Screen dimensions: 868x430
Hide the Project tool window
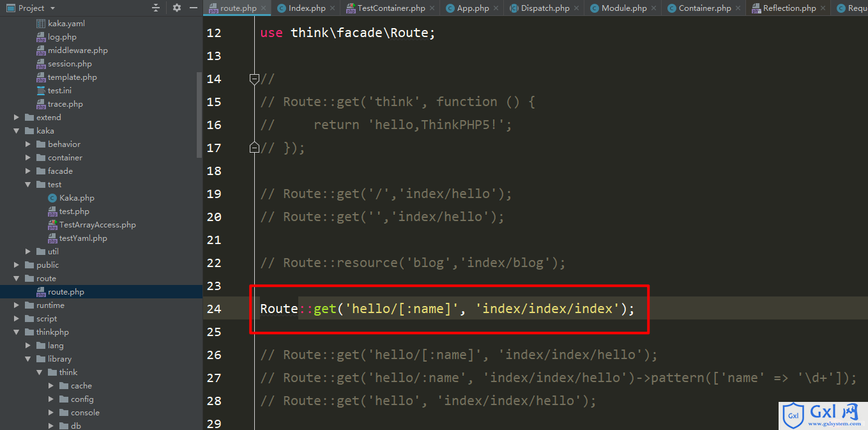[193, 8]
